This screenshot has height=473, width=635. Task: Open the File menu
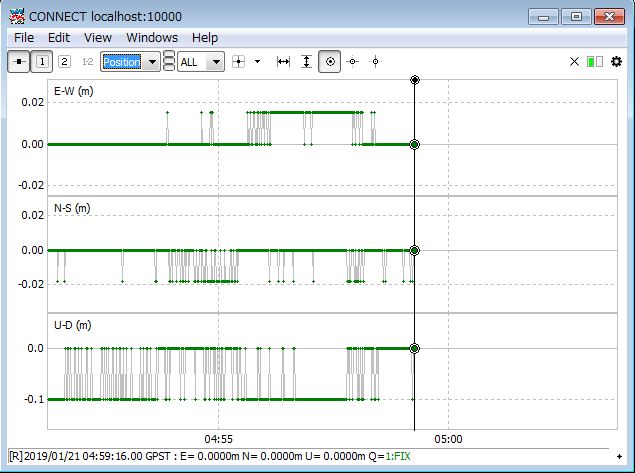point(24,37)
